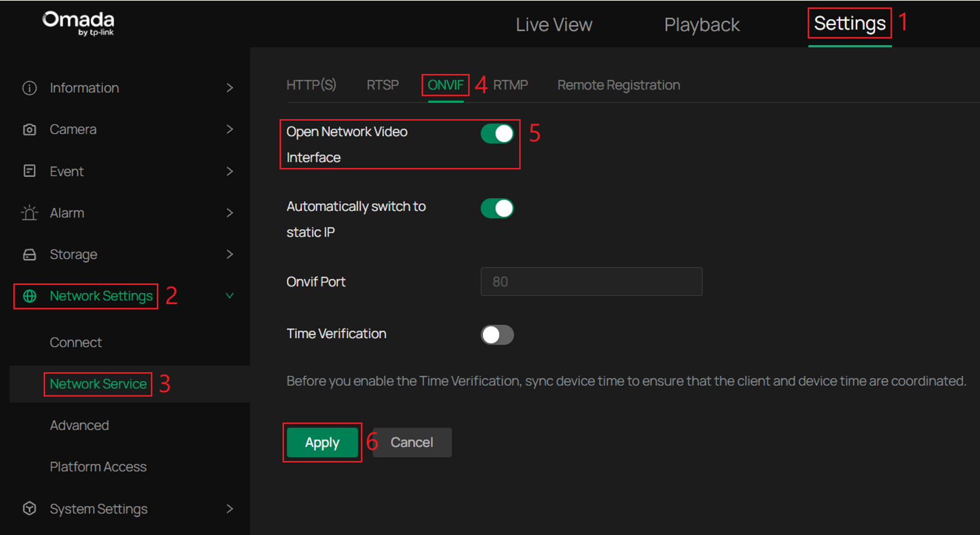Switch to the Playback tab
This screenshot has width=980, height=535.
click(702, 25)
